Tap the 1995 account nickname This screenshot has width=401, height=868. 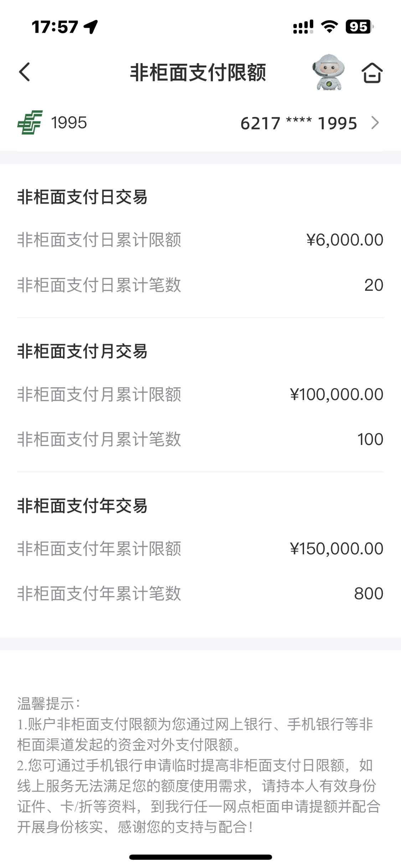click(x=69, y=123)
